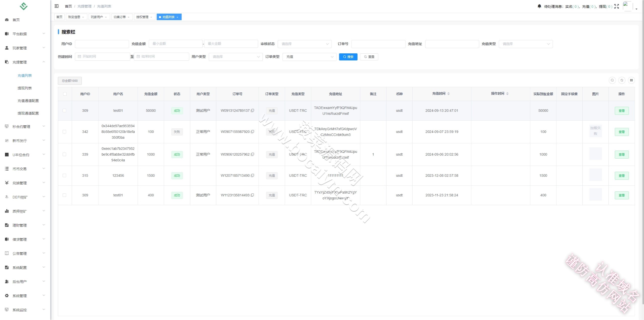The image size is (644, 320).
Task: Collapse 充提管理 sidebar menu
Action: coord(25,62)
